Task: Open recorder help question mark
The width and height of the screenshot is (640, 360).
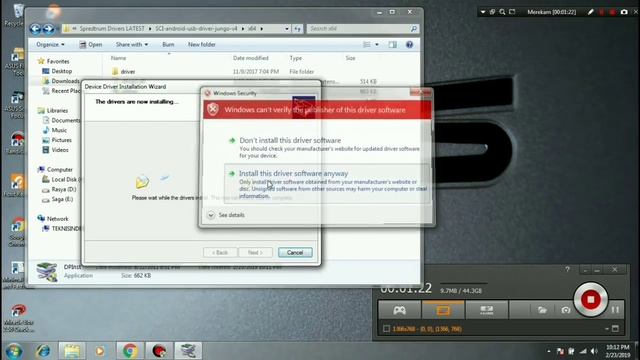Action: (567, 269)
